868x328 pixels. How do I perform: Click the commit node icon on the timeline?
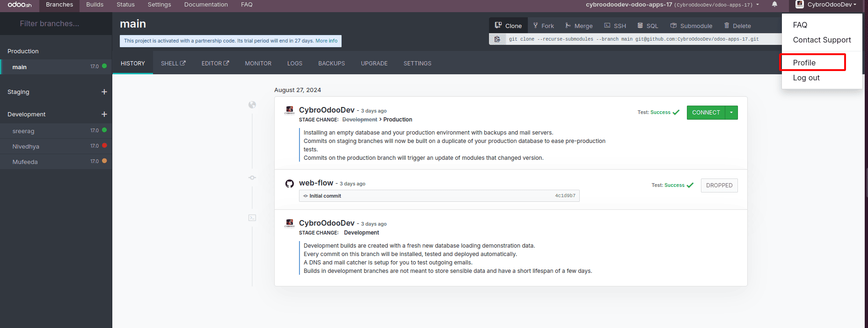click(252, 178)
